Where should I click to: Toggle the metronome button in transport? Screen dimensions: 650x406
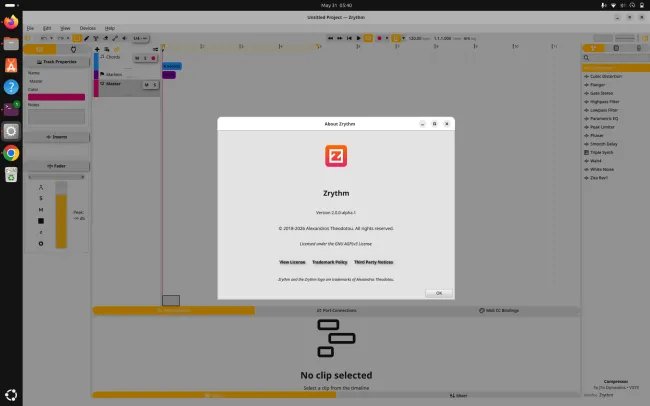coord(396,38)
